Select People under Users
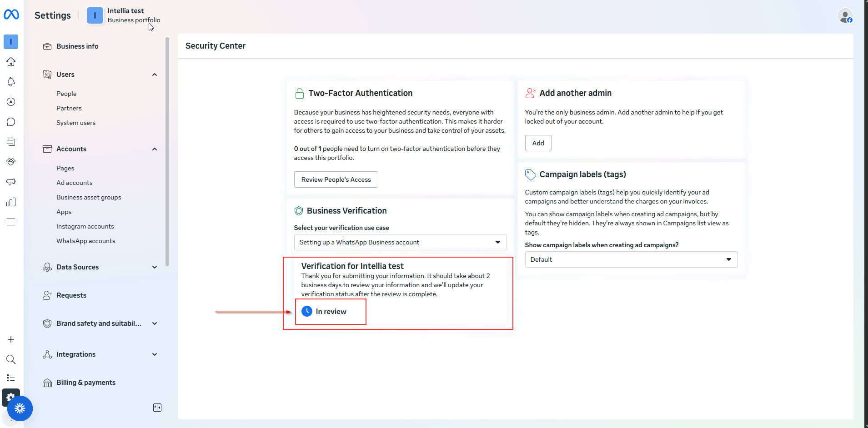Viewport: 868px width, 428px height. click(x=66, y=94)
